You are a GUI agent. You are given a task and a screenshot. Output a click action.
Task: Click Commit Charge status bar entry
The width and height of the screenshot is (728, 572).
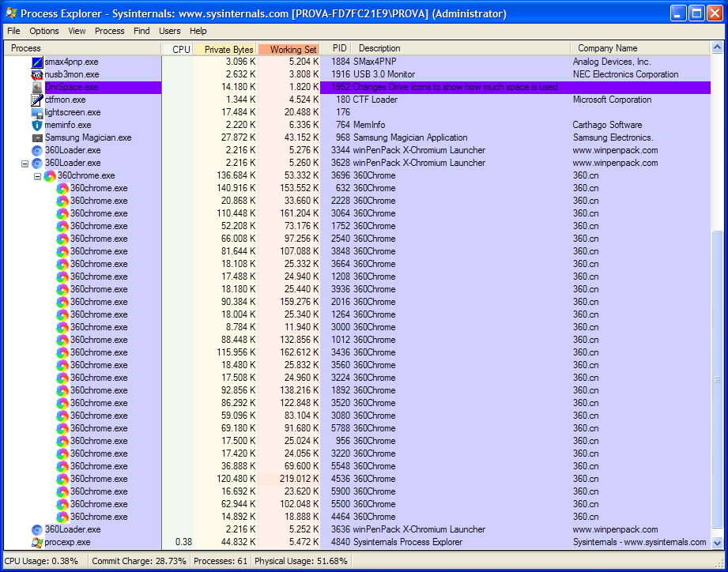(139, 561)
